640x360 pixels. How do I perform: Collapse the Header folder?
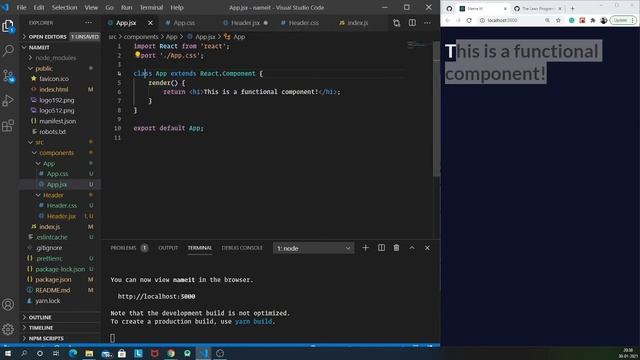(x=60, y=195)
